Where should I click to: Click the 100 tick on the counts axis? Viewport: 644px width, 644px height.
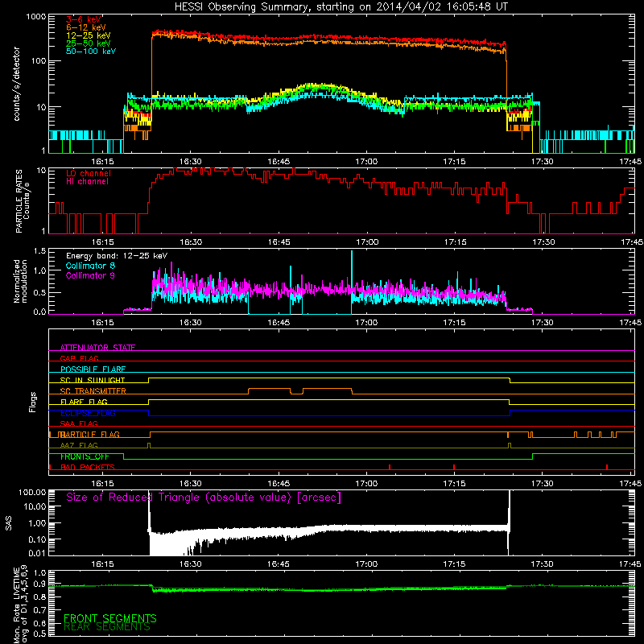tap(38, 61)
